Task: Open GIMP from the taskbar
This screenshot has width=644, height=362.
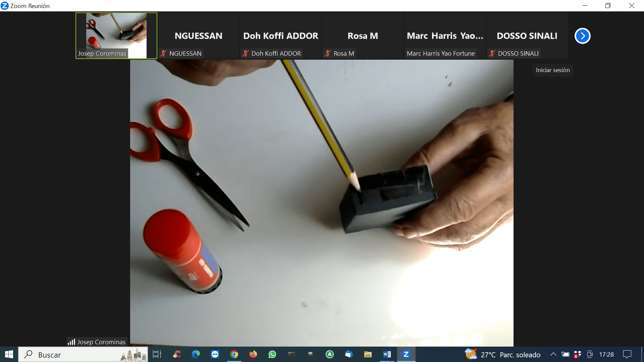Action: [x=311, y=354]
